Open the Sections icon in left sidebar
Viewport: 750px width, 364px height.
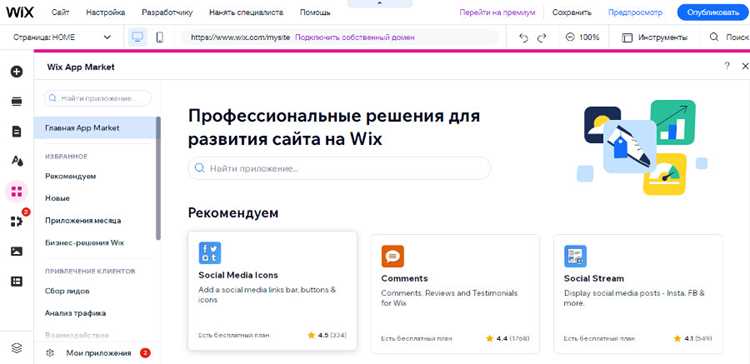point(17,101)
